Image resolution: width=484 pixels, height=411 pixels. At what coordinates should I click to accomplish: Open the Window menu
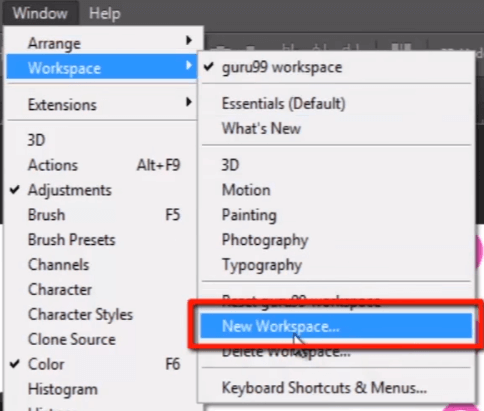click(x=40, y=13)
